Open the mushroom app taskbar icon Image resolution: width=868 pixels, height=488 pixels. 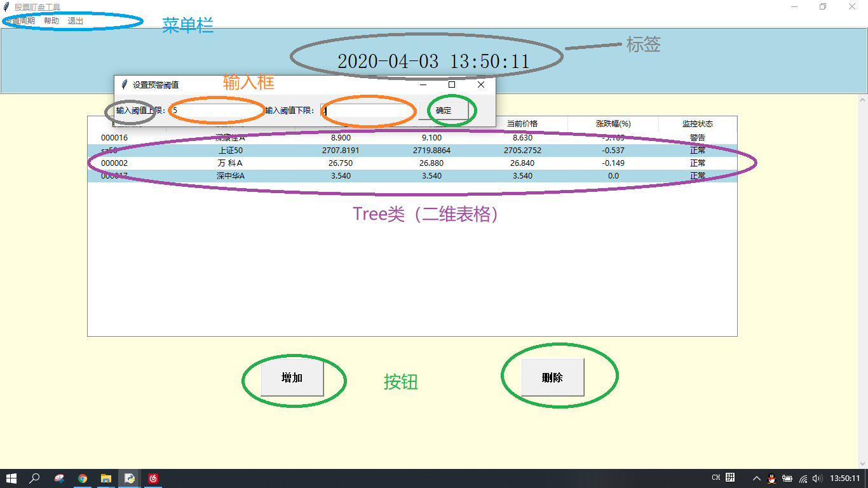pos(59,478)
